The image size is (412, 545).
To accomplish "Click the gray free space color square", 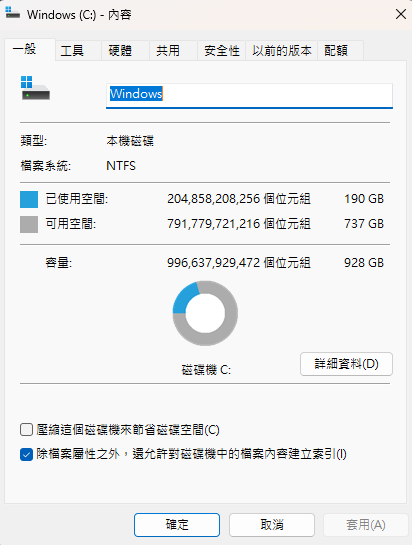I will tap(29, 224).
